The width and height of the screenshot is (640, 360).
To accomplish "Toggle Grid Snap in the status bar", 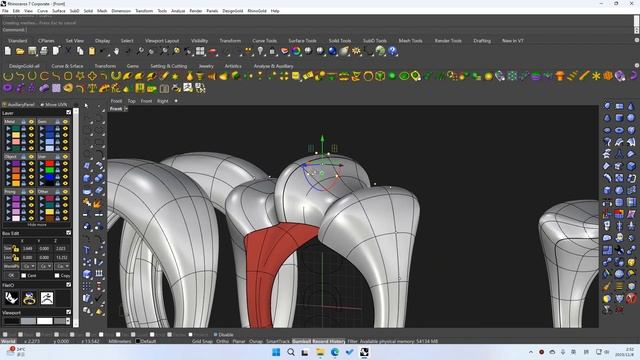I will (202, 341).
